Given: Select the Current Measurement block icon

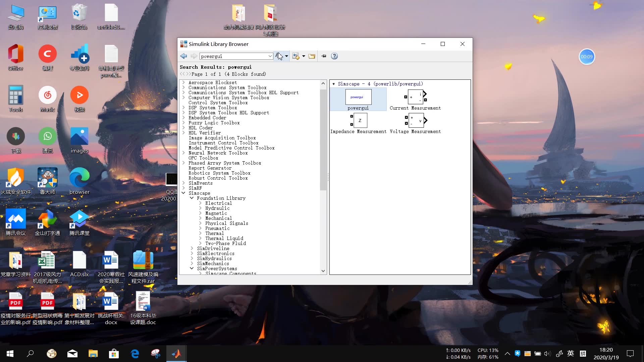Looking at the screenshot, I should [x=415, y=97].
